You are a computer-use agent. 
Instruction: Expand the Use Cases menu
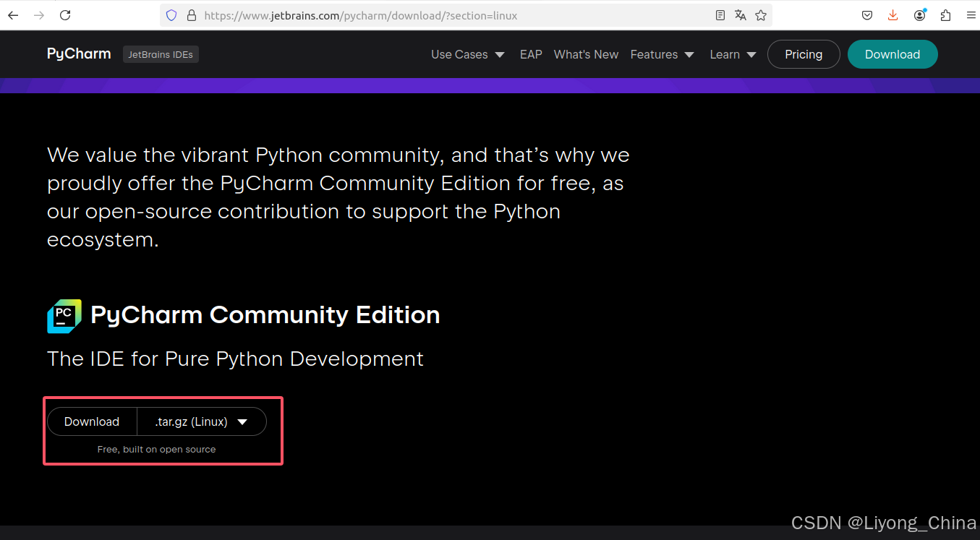coord(467,54)
